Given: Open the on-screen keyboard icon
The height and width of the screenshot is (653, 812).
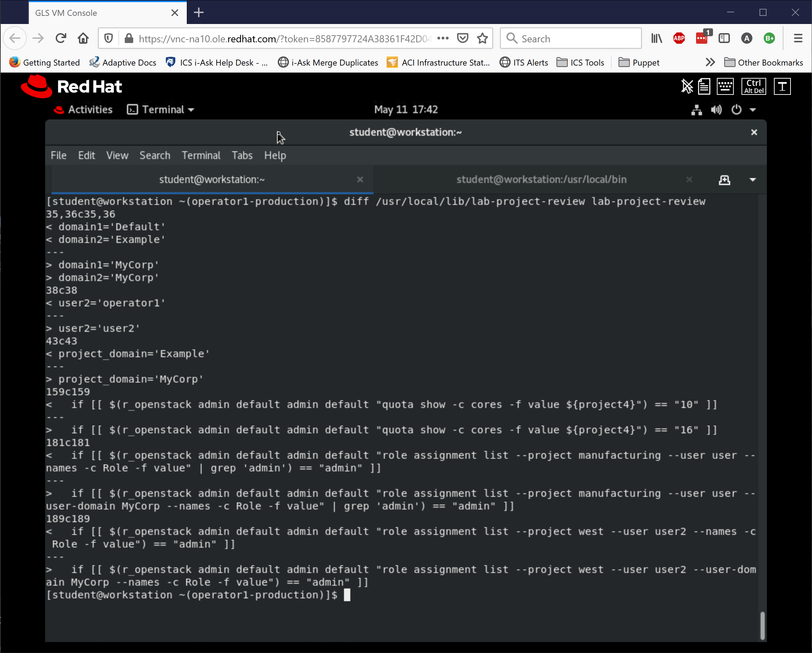Looking at the screenshot, I should coord(725,87).
